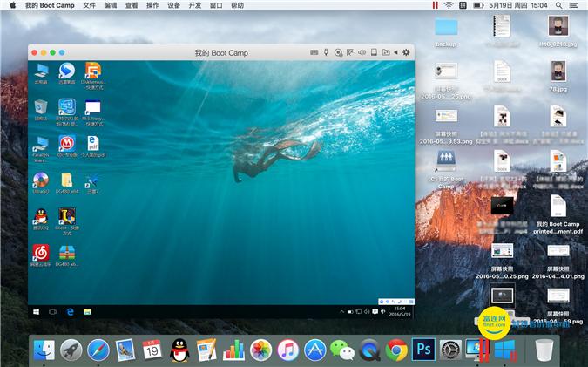The width and height of the screenshot is (588, 367).
Task: Select the backup folder on Mac desktop
Action: pos(446,31)
